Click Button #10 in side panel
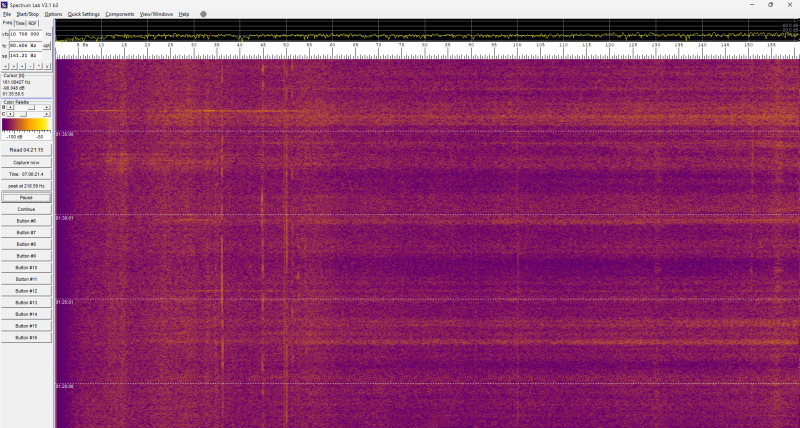Viewport: 800px width, 428px height. point(26,268)
